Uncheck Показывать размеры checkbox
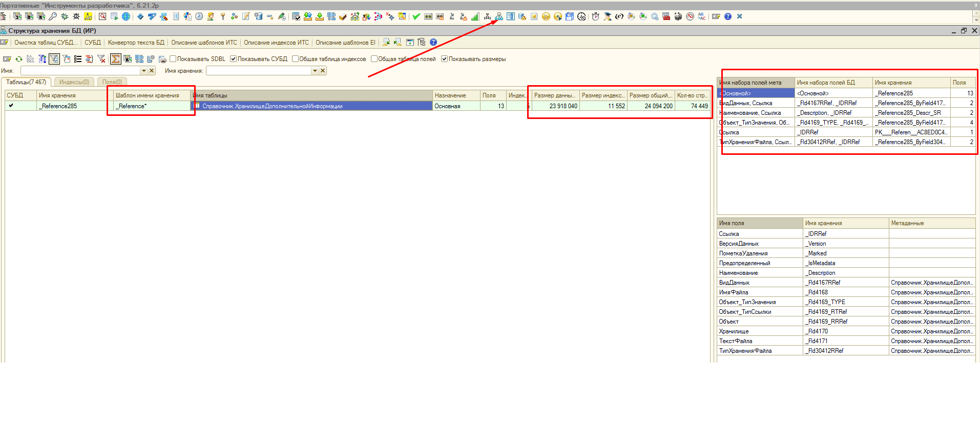The image size is (980, 439). click(x=445, y=59)
